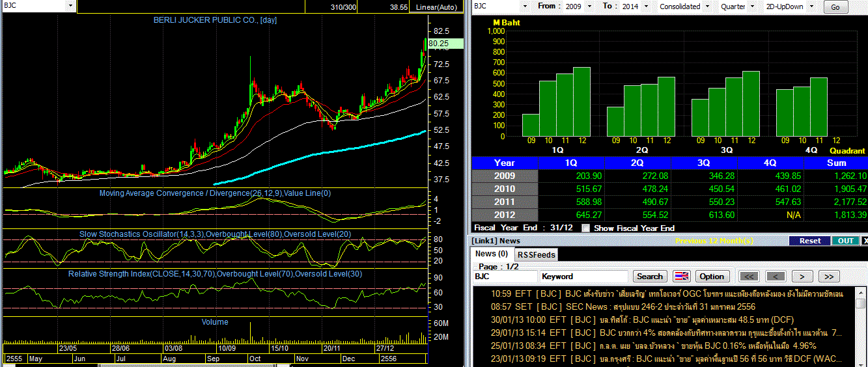
Task: Expand the Quarter period dropdown
Action: [753, 7]
